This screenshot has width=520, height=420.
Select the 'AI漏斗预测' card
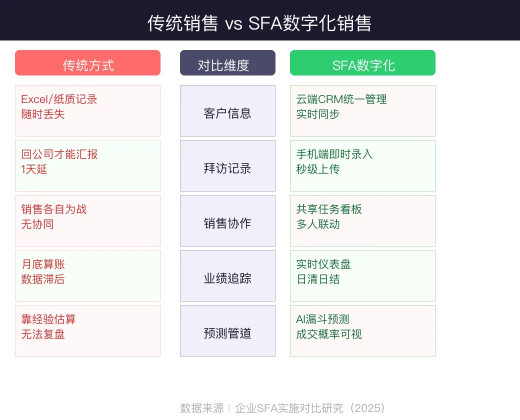362,330
